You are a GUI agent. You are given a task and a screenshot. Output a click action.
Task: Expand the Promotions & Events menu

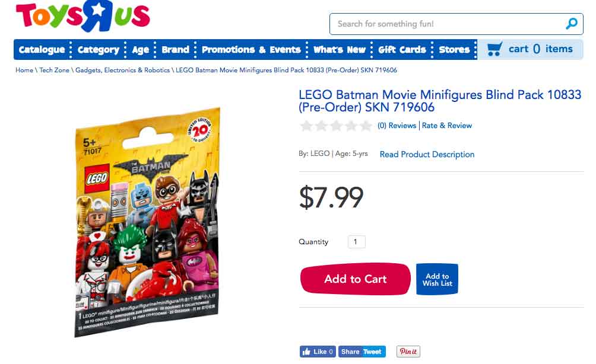pyautogui.click(x=251, y=50)
